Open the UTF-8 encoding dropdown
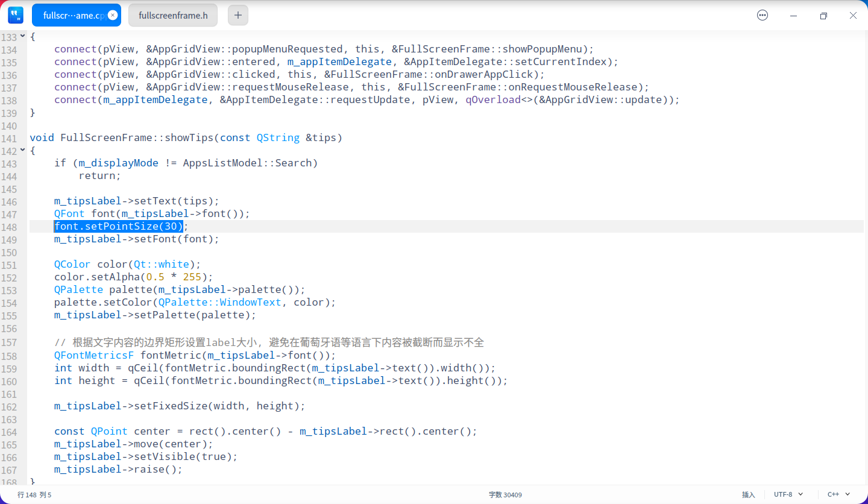 click(788, 494)
